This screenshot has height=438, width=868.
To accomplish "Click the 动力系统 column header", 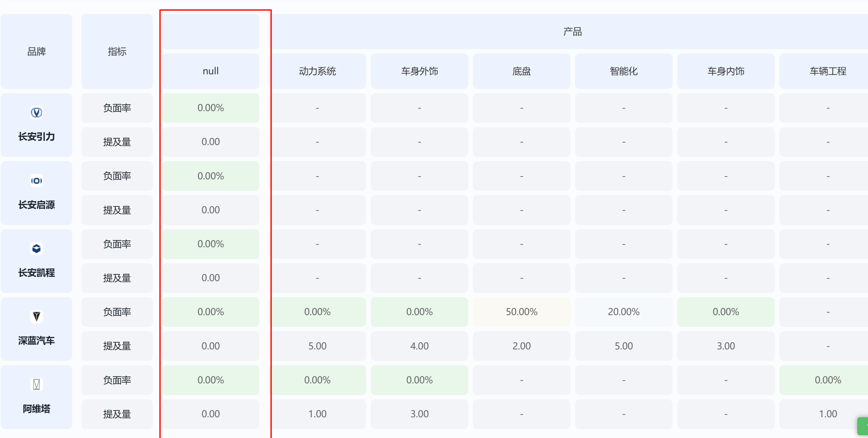I will point(317,71).
